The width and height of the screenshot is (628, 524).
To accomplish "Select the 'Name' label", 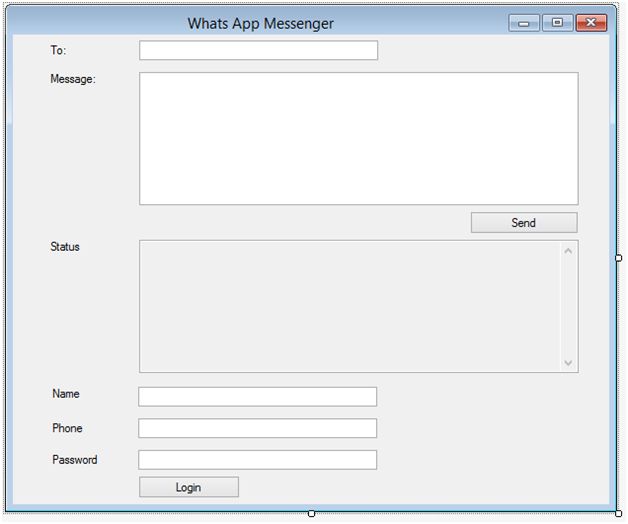I will 66,393.
